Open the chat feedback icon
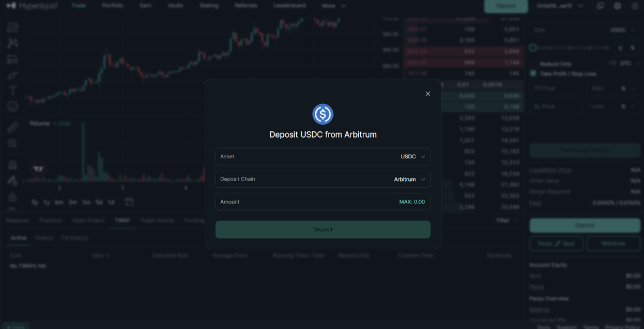 pos(600,6)
